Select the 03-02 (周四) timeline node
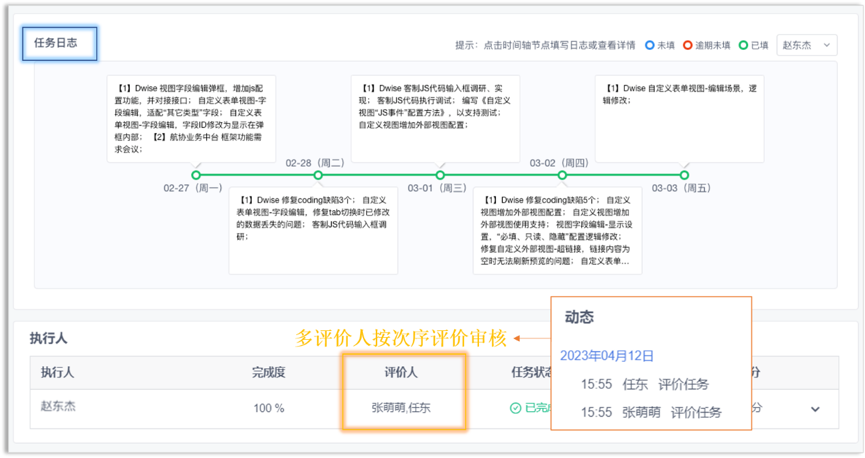This screenshot has height=458, width=865. pyautogui.click(x=562, y=175)
